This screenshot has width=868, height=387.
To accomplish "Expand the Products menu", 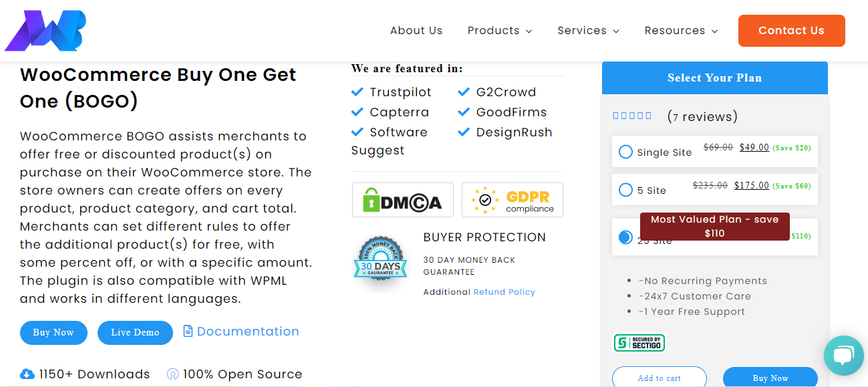I will pyautogui.click(x=500, y=31).
